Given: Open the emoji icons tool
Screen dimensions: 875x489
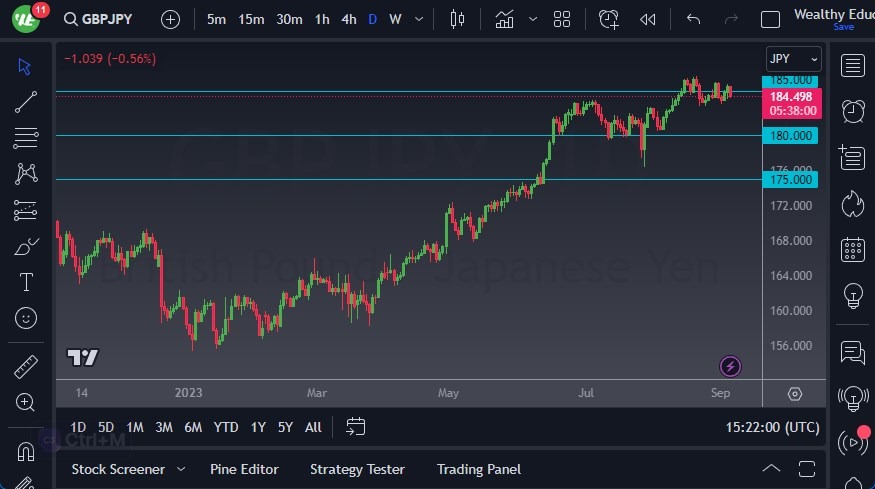Looking at the screenshot, I should pos(26,318).
